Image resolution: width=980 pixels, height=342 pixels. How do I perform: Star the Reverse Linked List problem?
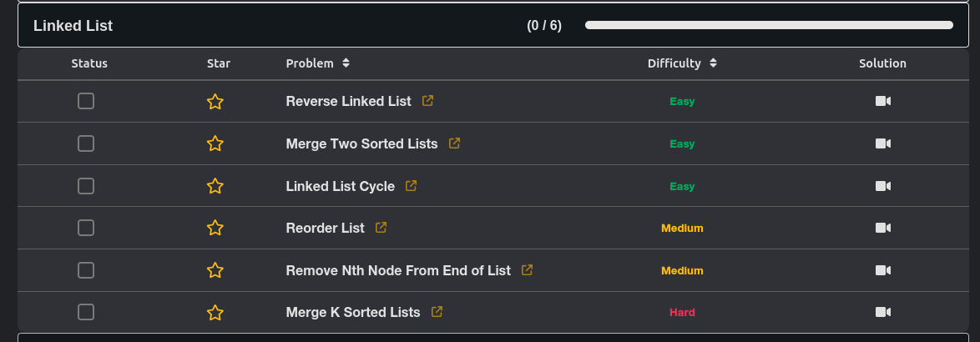tap(215, 102)
